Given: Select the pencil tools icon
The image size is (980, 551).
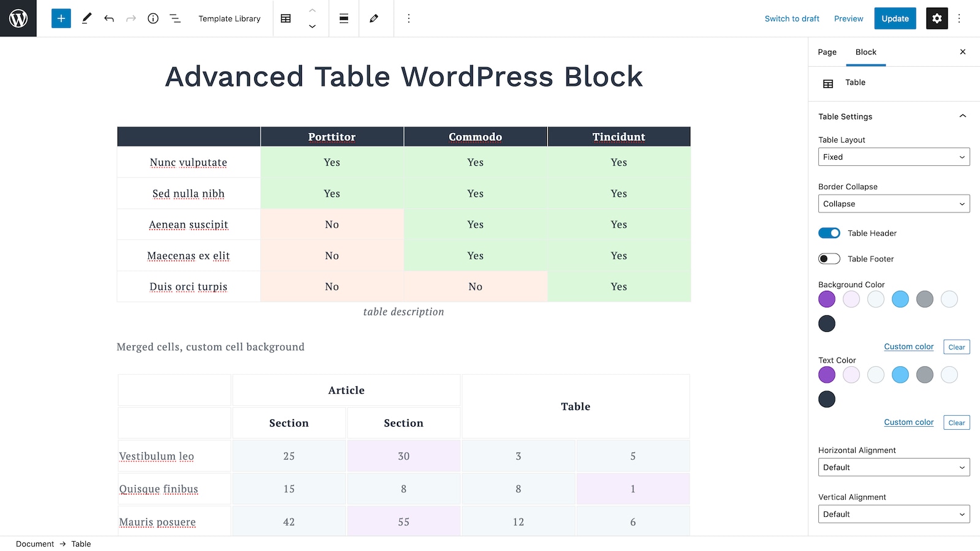Looking at the screenshot, I should point(87,18).
